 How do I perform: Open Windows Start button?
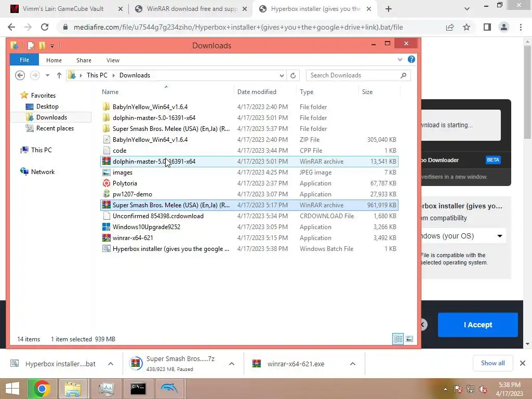[12, 389]
